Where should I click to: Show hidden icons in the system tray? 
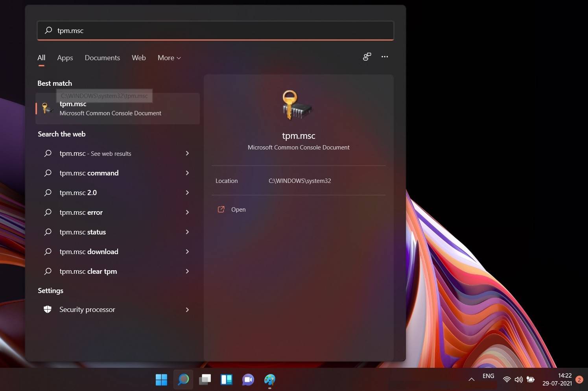click(471, 379)
